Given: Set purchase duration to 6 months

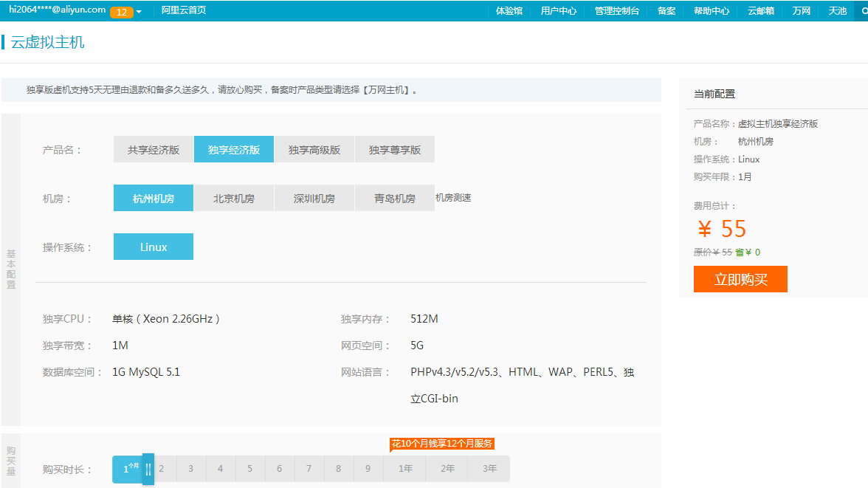Looking at the screenshot, I should [279, 469].
